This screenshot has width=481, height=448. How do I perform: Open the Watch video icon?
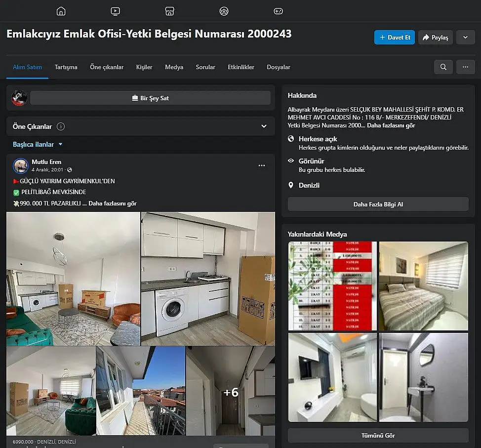pyautogui.click(x=115, y=11)
